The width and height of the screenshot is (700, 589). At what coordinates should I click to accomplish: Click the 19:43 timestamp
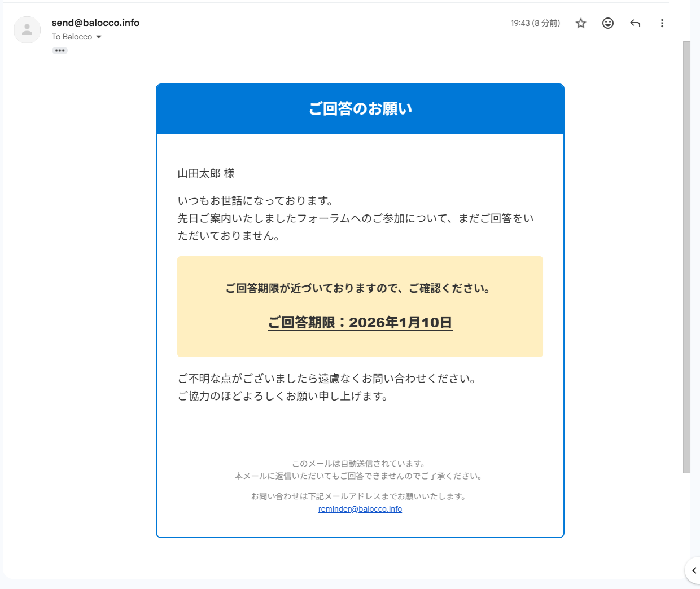coord(535,23)
